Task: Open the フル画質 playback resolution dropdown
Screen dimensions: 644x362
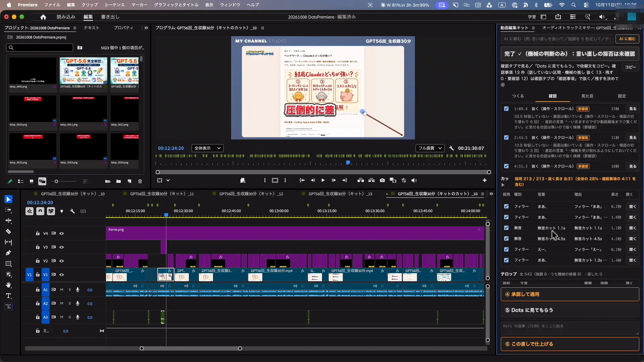Action: (x=430, y=148)
